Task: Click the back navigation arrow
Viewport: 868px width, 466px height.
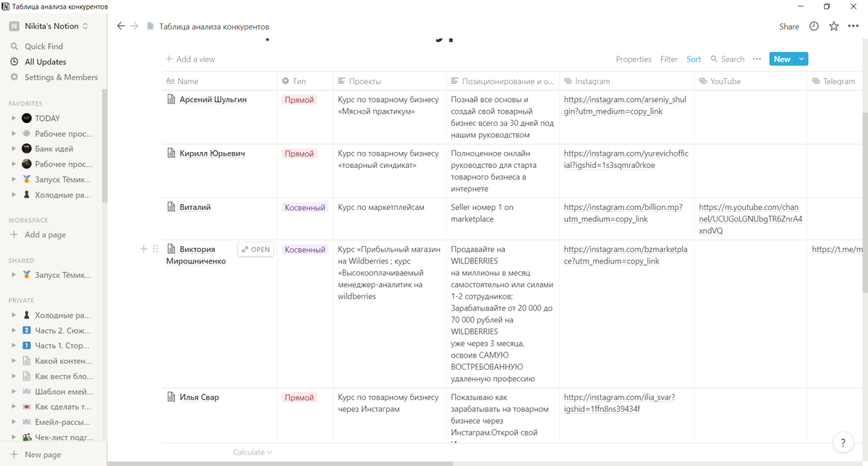Action: tap(121, 26)
